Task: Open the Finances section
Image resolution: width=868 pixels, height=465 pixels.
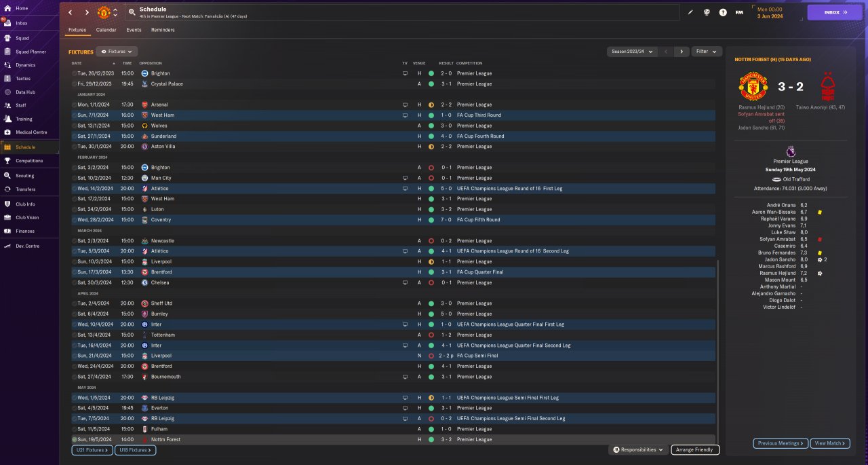Action: pos(29,231)
